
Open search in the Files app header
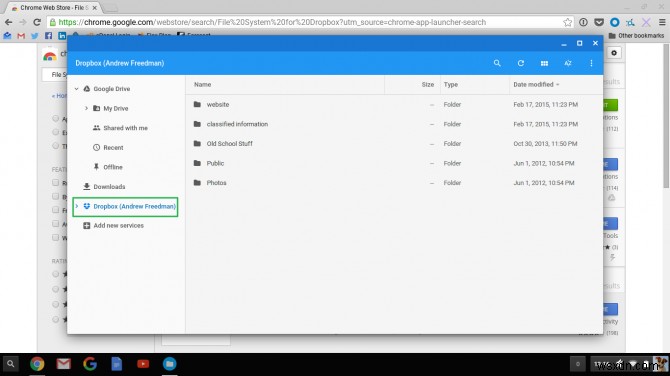click(497, 63)
